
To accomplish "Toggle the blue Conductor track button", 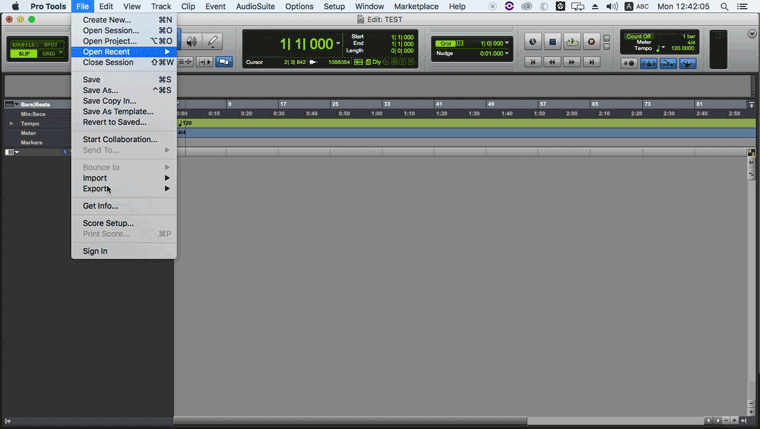I will [x=687, y=64].
